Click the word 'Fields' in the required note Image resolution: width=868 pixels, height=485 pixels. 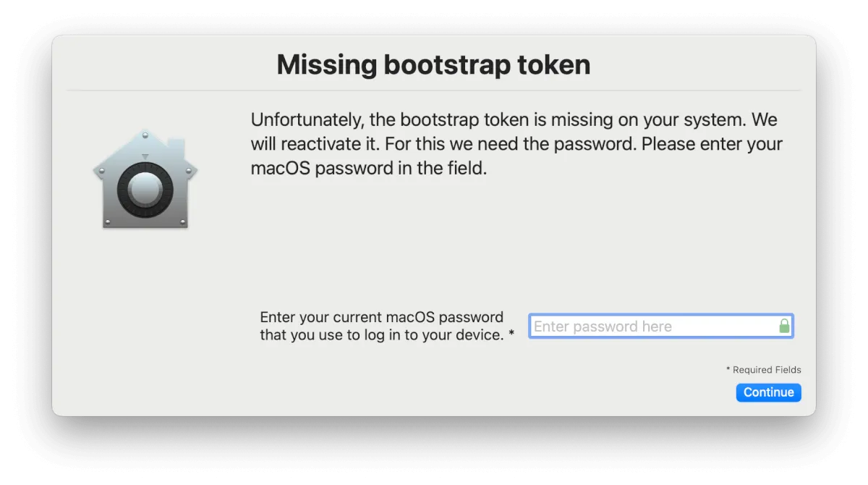tap(787, 370)
